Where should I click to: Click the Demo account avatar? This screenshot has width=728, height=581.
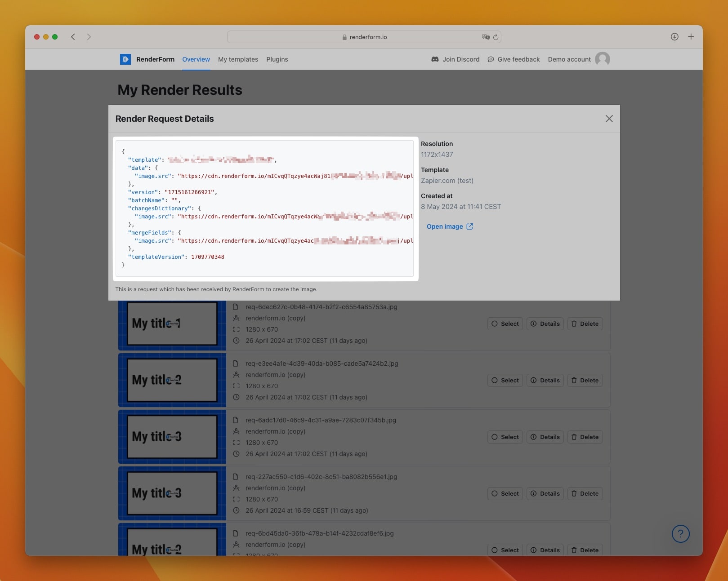click(603, 59)
